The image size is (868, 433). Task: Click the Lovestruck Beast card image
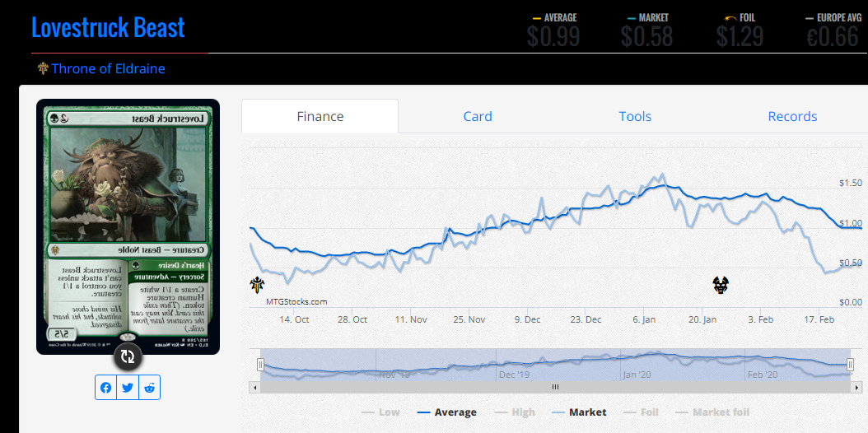(x=128, y=226)
